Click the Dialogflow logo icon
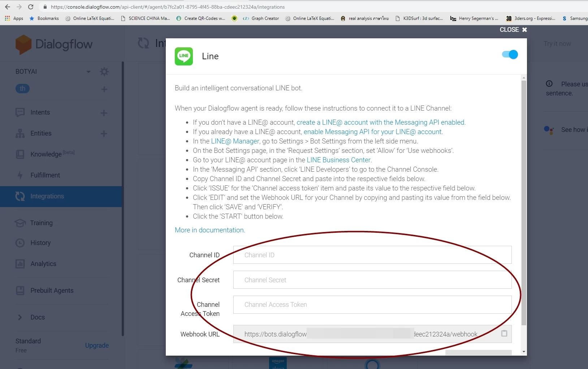588x369 pixels. point(23,44)
